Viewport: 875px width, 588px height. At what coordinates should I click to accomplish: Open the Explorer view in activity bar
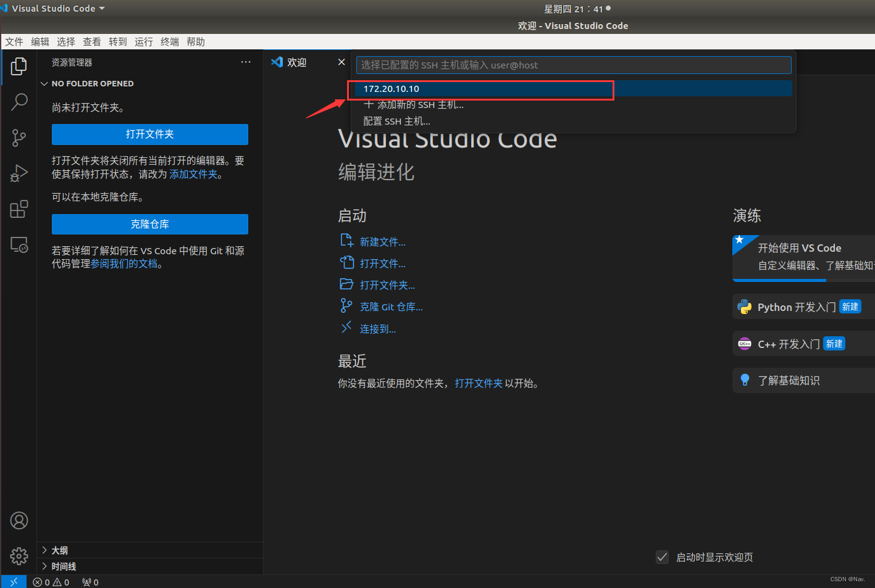(x=19, y=66)
